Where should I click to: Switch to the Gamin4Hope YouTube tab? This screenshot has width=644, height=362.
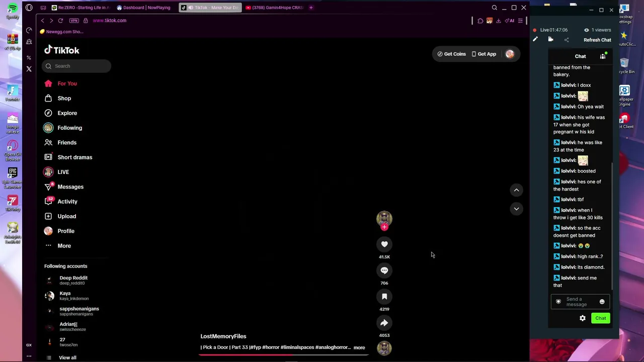275,8
